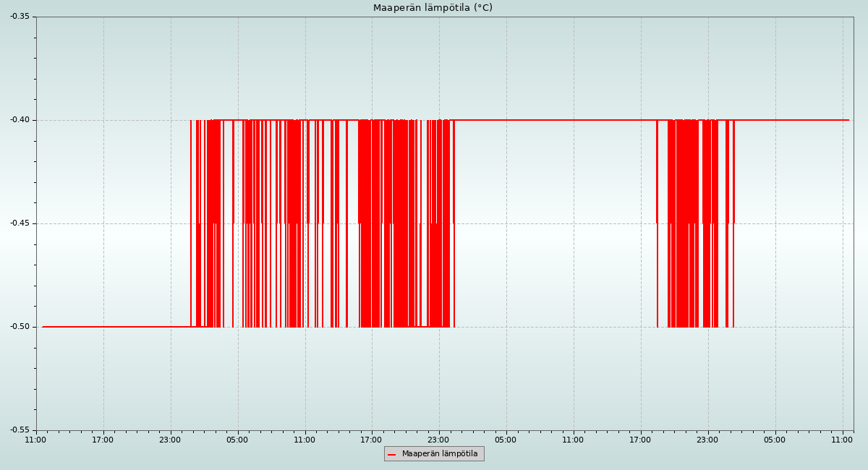Screen dimensions: 868x470
Task: Click the leftmost start of the red line
Action: (43, 327)
